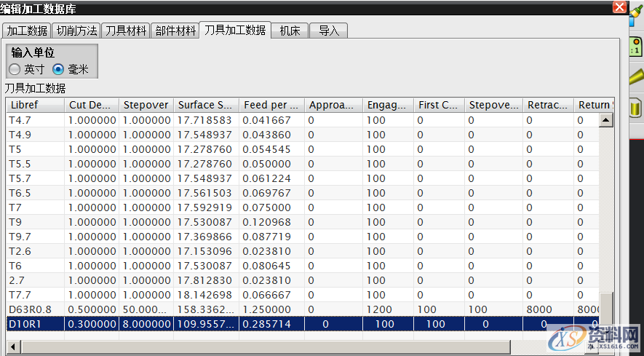The height and width of the screenshot is (356, 644).
Task: Click the green numbered tag icon
Action: 635,48
